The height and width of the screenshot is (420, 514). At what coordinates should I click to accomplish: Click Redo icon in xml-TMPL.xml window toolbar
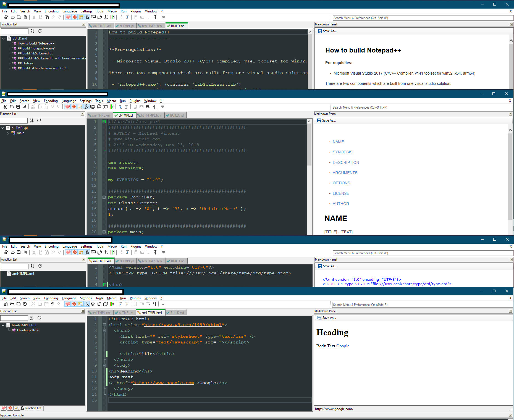59,252
